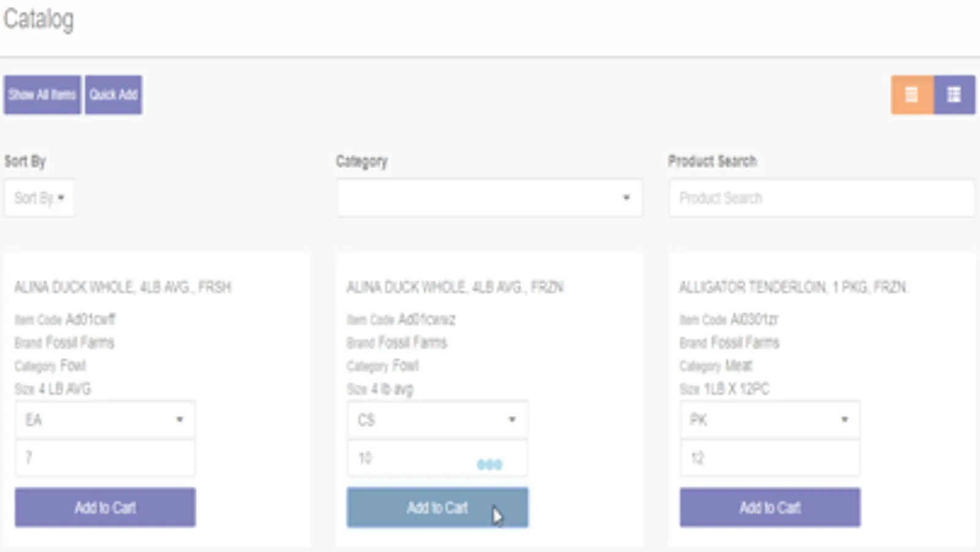980x552 pixels.
Task: Open the Quick Add option
Action: [113, 95]
